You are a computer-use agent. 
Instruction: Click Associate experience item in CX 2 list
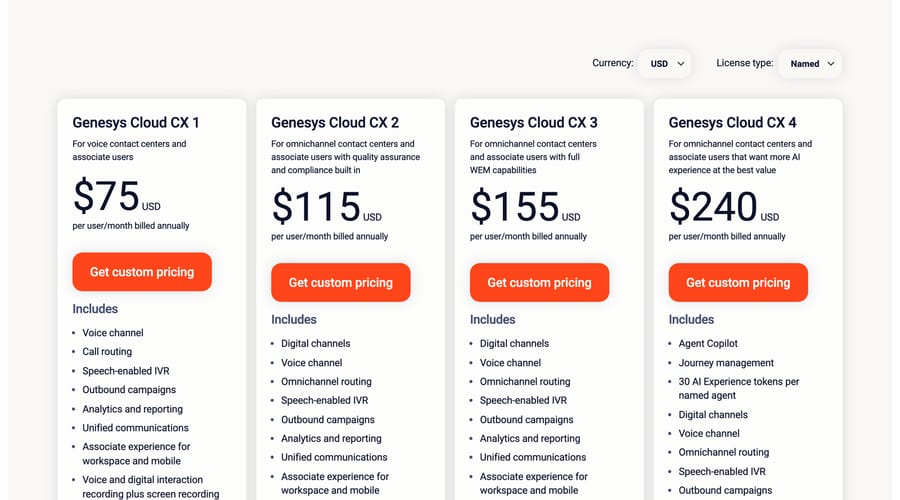[335, 483]
